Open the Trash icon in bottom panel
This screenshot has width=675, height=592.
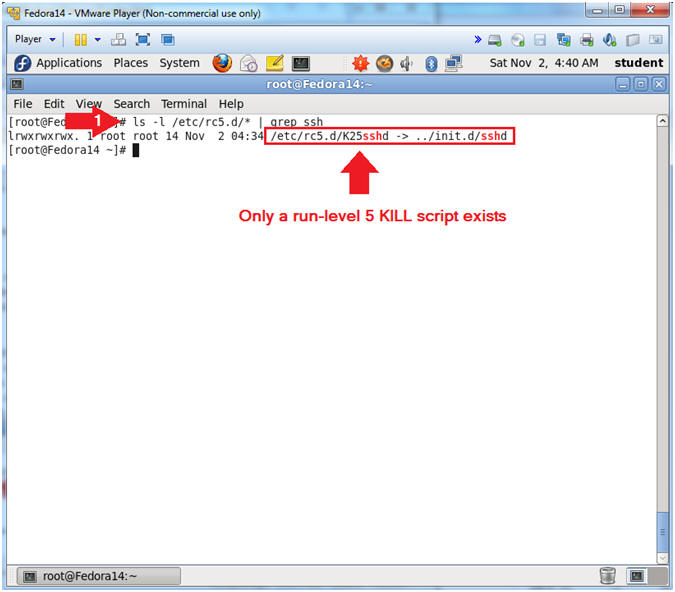[x=607, y=576]
